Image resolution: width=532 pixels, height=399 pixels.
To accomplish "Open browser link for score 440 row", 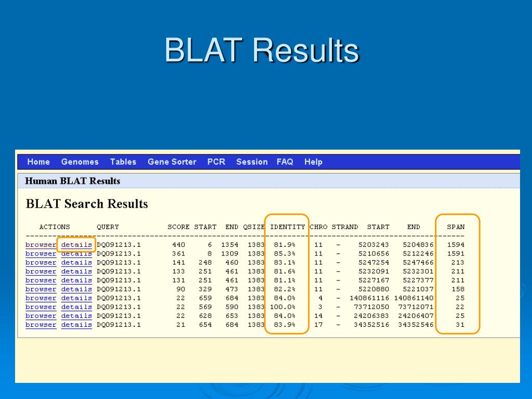I will 41,245.
